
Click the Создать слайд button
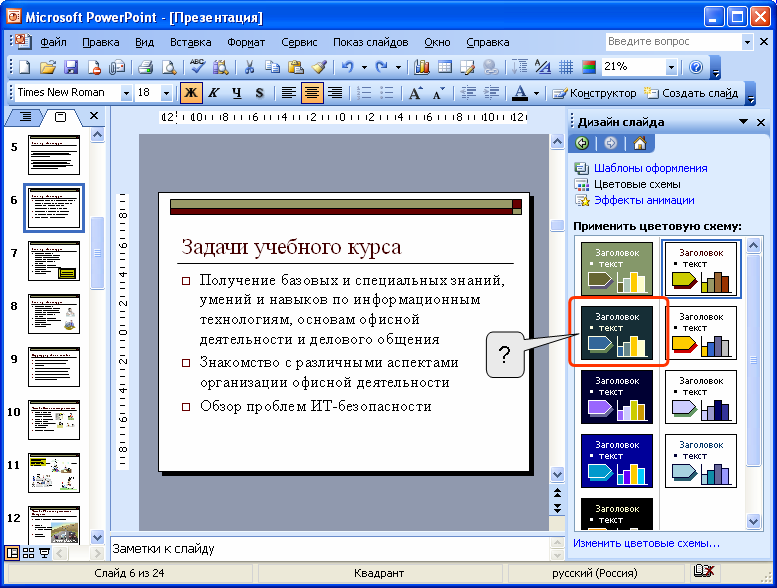pyautogui.click(x=691, y=93)
